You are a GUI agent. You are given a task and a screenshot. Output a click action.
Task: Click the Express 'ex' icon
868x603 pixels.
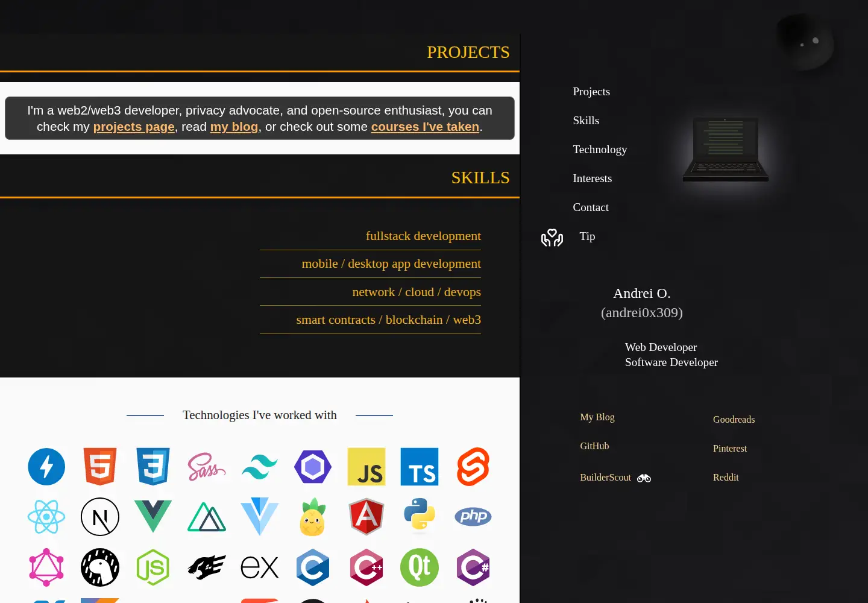[260, 567]
